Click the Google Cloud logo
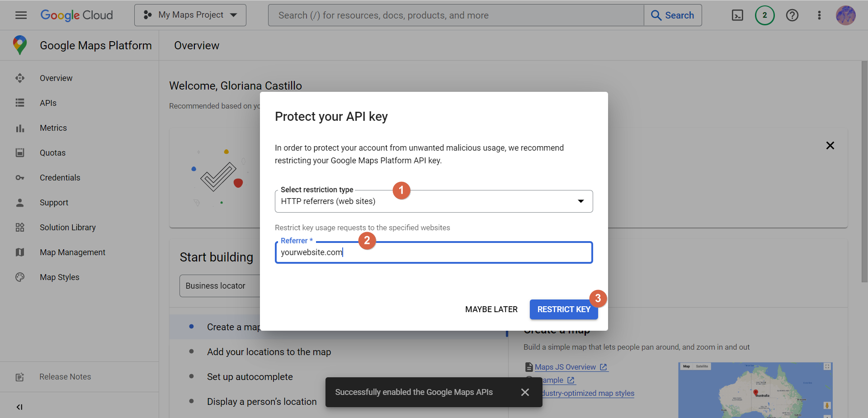868x418 pixels. 77,15
